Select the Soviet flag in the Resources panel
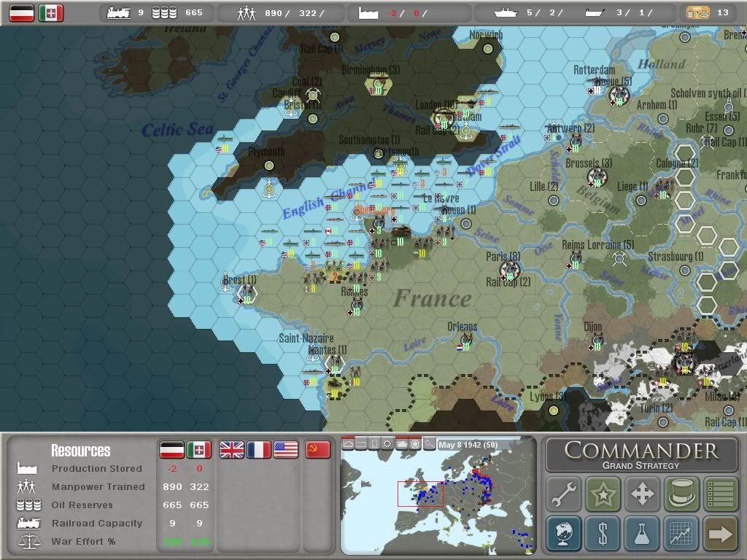This screenshot has height=560, width=747. [x=318, y=449]
